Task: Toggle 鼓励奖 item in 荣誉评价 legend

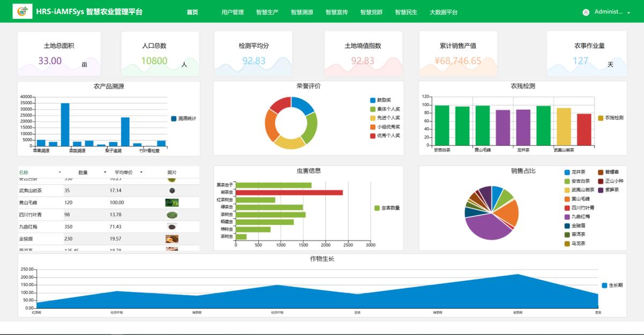Action: pyautogui.click(x=378, y=100)
